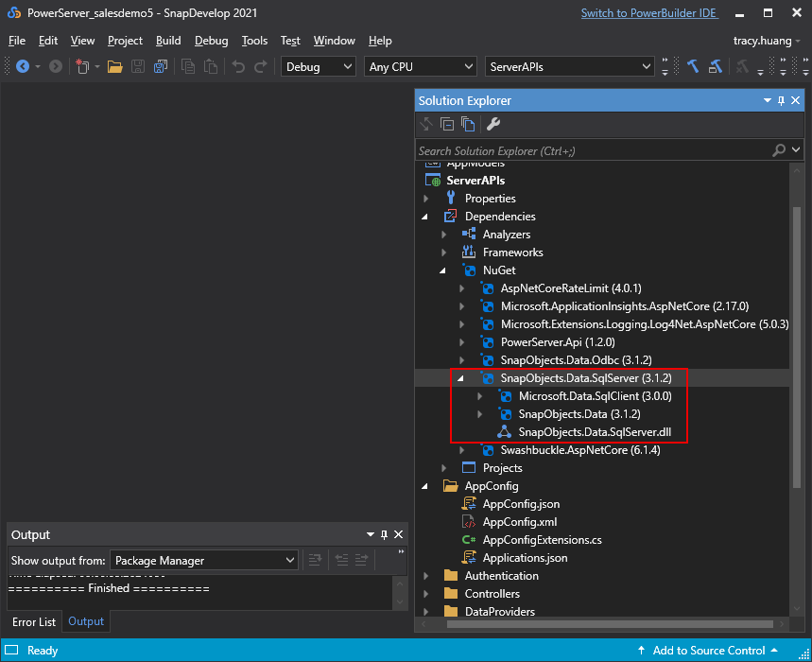Click Show All Files icon in Solution Explorer
Image resolution: width=812 pixels, height=662 pixels.
[468, 124]
